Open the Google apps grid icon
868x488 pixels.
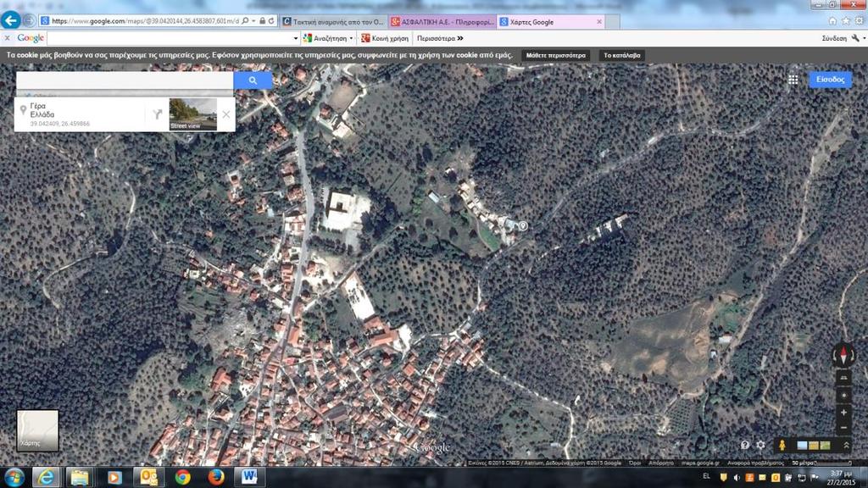tap(793, 80)
